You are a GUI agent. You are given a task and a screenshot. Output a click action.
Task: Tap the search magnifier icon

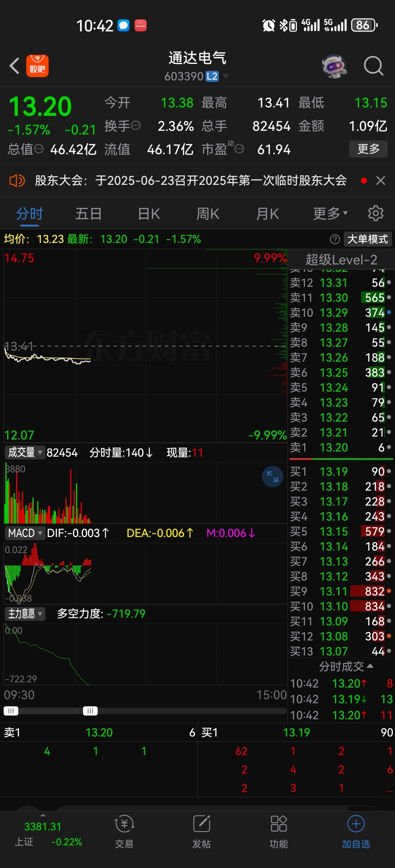point(373,66)
